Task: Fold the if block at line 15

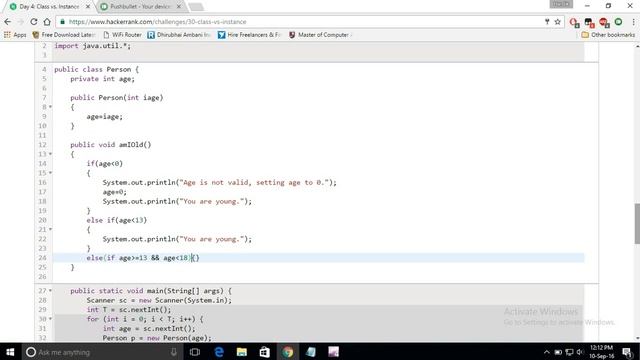Action: tap(51, 173)
